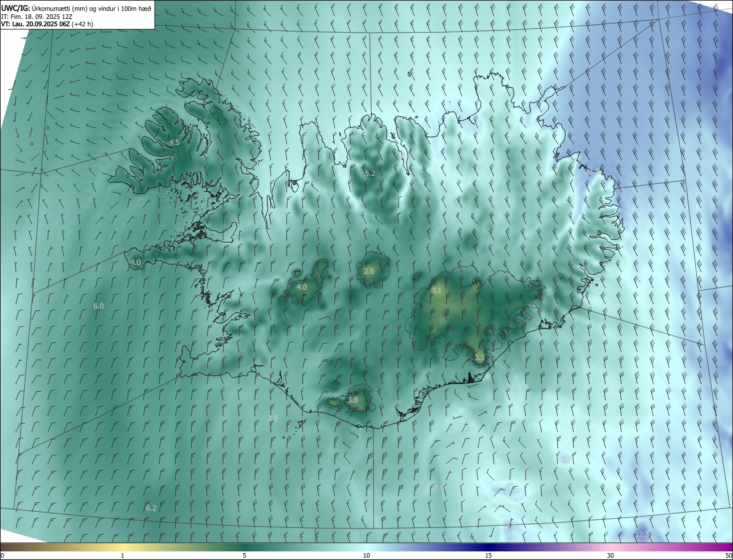
Task: Click the colour scale tick label 50
Action: coord(728,555)
